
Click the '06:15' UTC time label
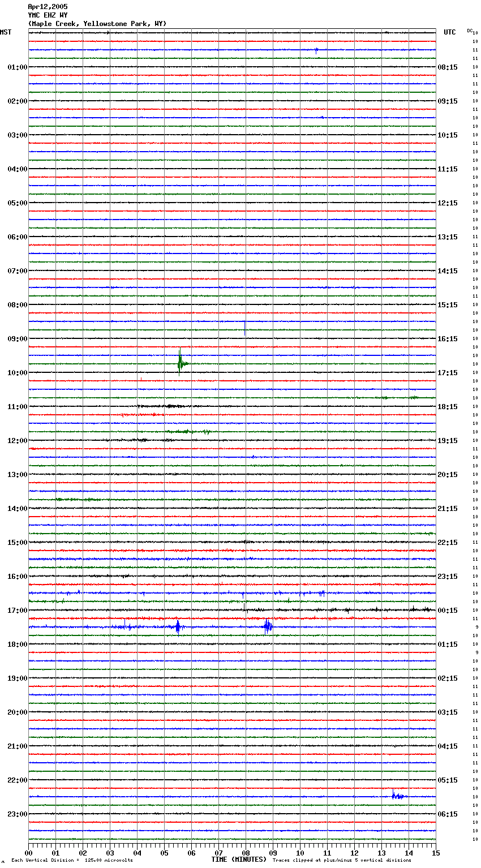pos(448,814)
